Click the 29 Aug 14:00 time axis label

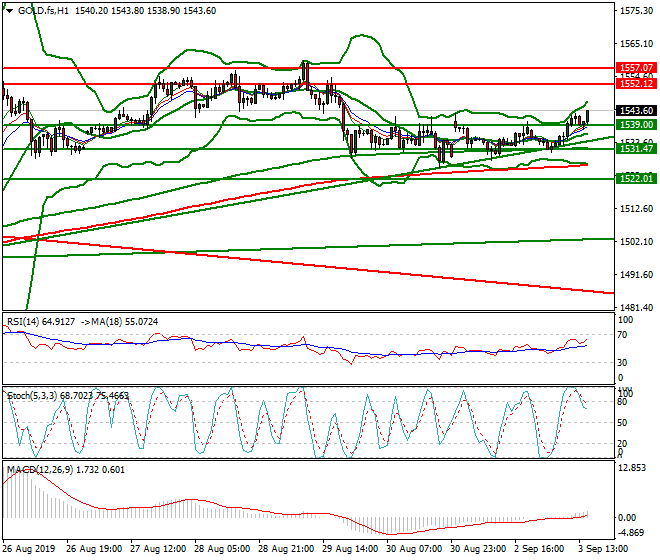350,549
